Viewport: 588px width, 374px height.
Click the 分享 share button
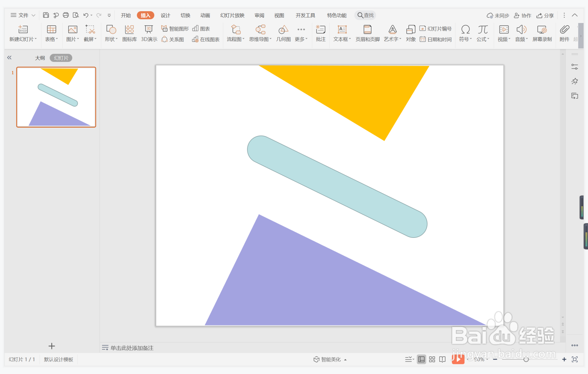click(x=545, y=15)
